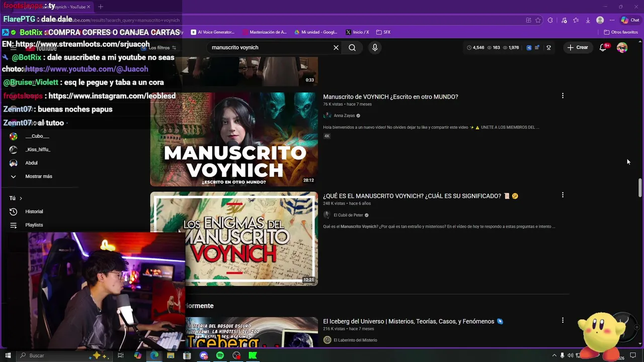Click the vidIQ list icon with blue dot
Viewport: 644px width, 362px height.
click(537, 48)
